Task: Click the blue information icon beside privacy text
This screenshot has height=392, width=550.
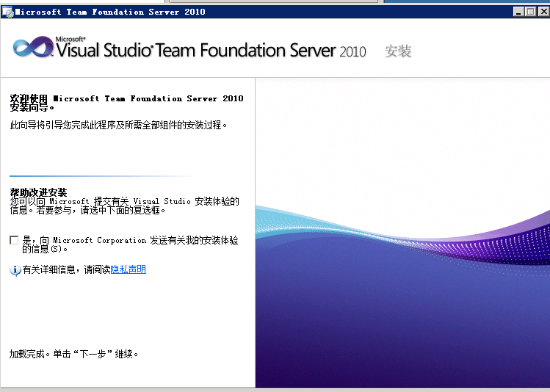Action: pos(15,270)
